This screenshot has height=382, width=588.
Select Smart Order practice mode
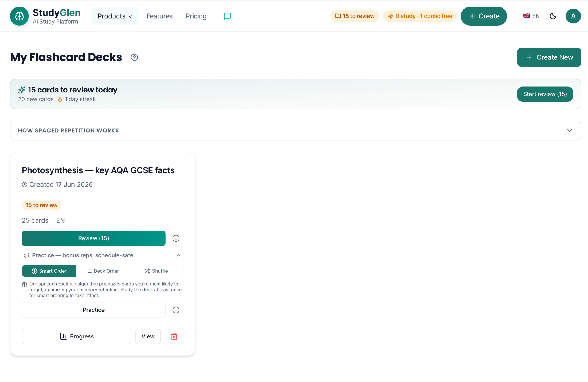pos(49,271)
